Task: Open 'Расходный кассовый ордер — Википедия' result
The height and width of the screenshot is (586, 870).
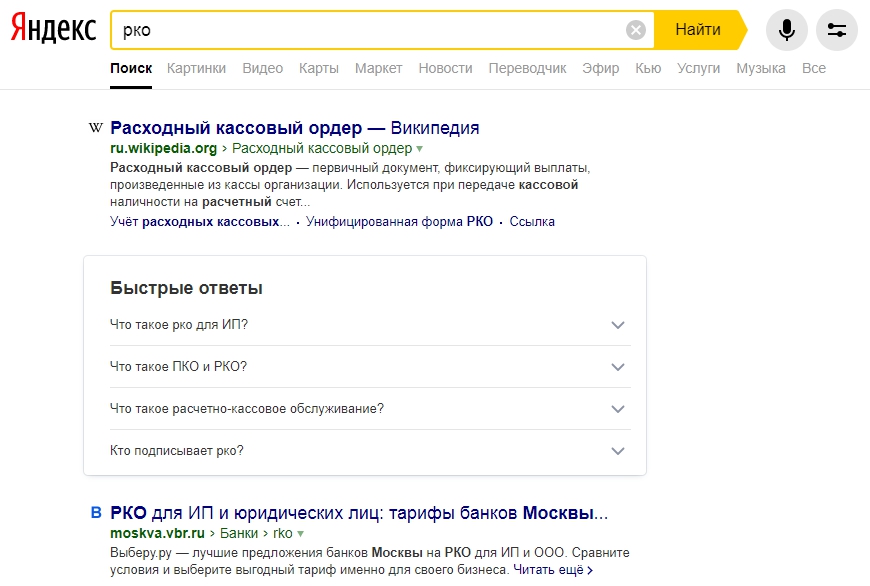Action: [x=294, y=128]
